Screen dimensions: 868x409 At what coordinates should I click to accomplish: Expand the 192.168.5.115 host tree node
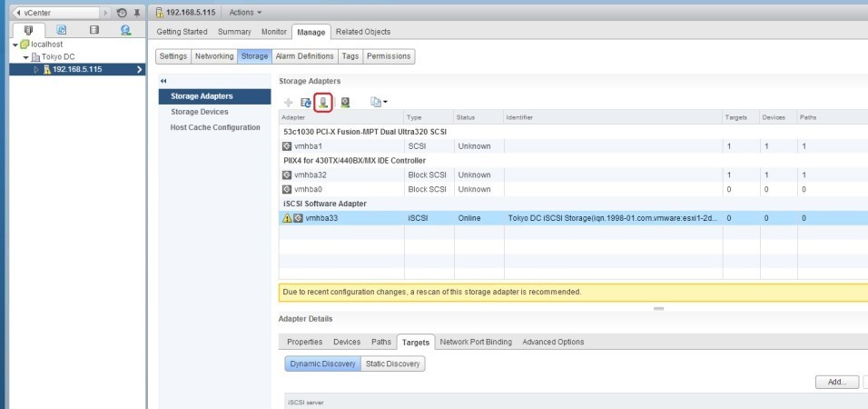coord(37,70)
